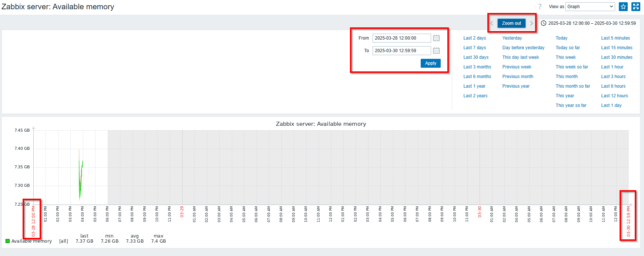Image resolution: width=644 pixels, height=256 pixels.
Task: Choose the Yesterday time preset
Action: coord(512,38)
